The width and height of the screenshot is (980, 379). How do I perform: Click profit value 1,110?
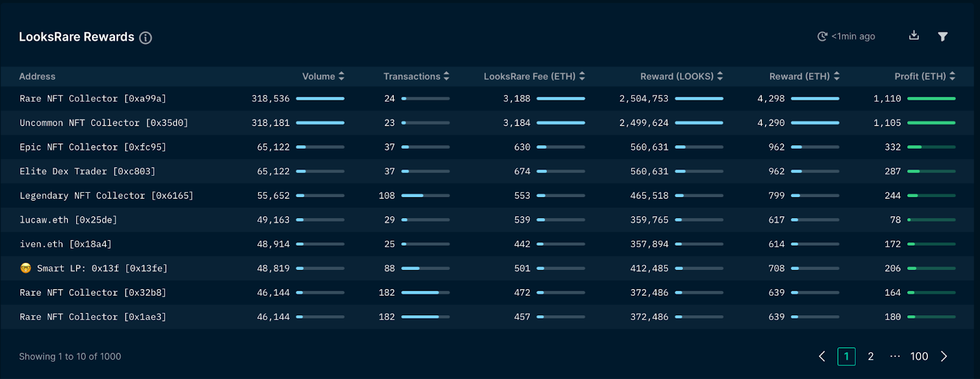pos(888,99)
